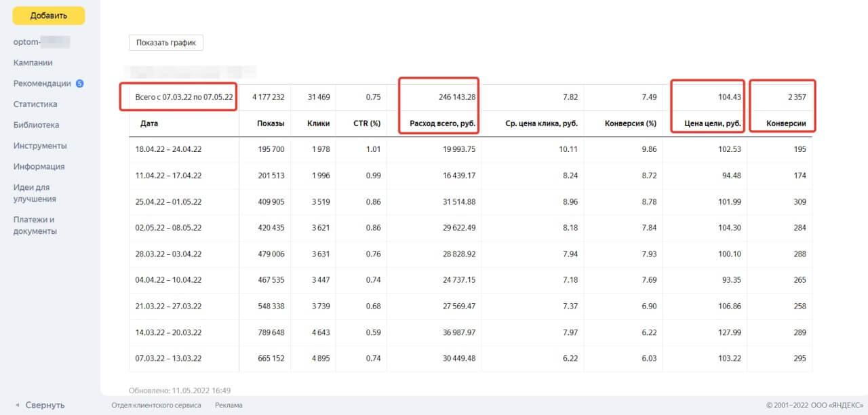The height and width of the screenshot is (415, 868).
Task: Open Библиотека section
Action: point(36,125)
